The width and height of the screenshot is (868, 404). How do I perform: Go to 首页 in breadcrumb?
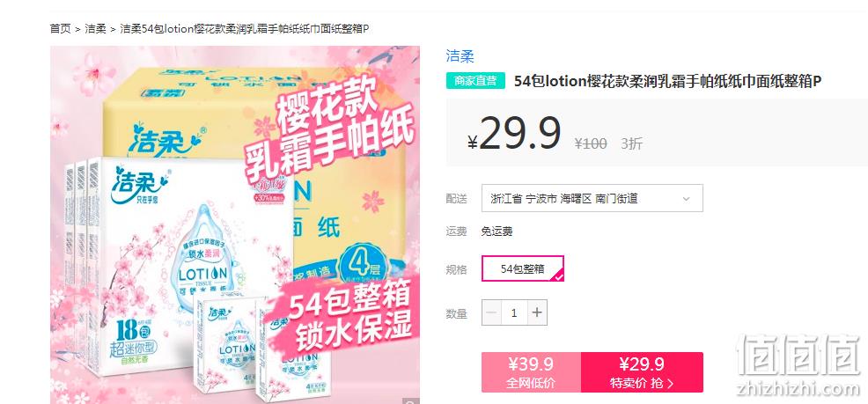pos(61,29)
